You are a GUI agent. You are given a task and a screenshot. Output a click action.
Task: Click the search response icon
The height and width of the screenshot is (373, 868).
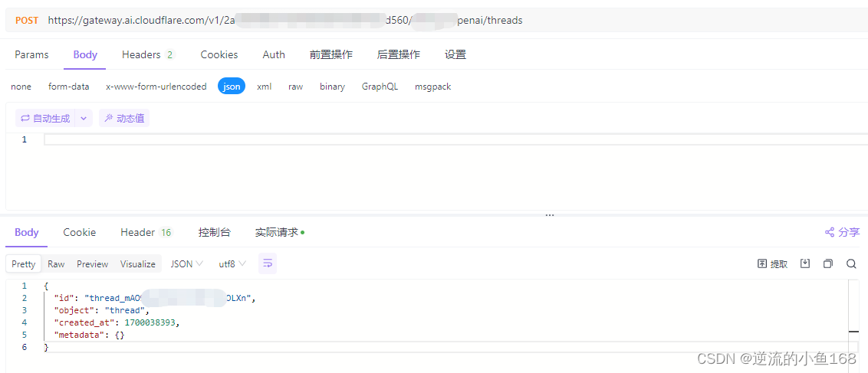(x=851, y=263)
